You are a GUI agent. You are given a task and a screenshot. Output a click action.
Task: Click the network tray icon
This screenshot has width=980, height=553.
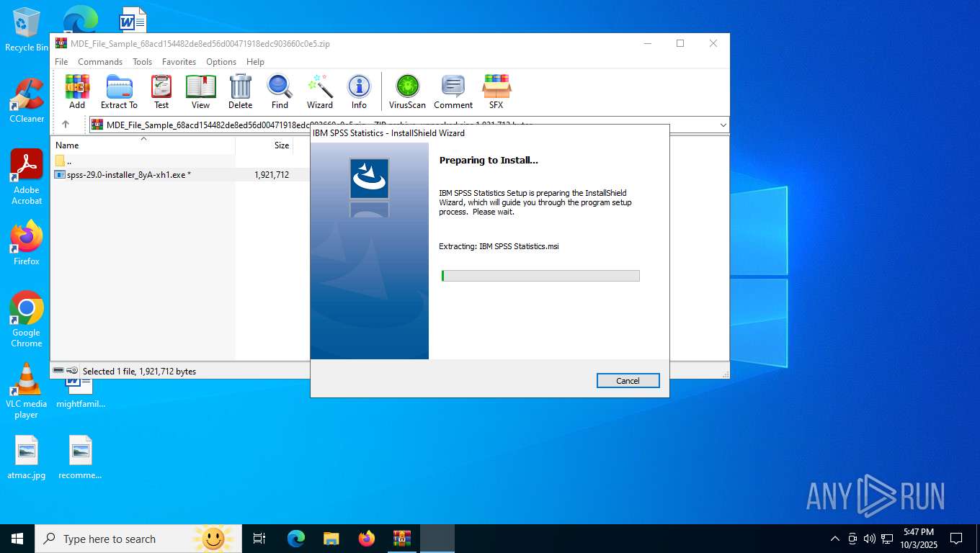pos(887,539)
